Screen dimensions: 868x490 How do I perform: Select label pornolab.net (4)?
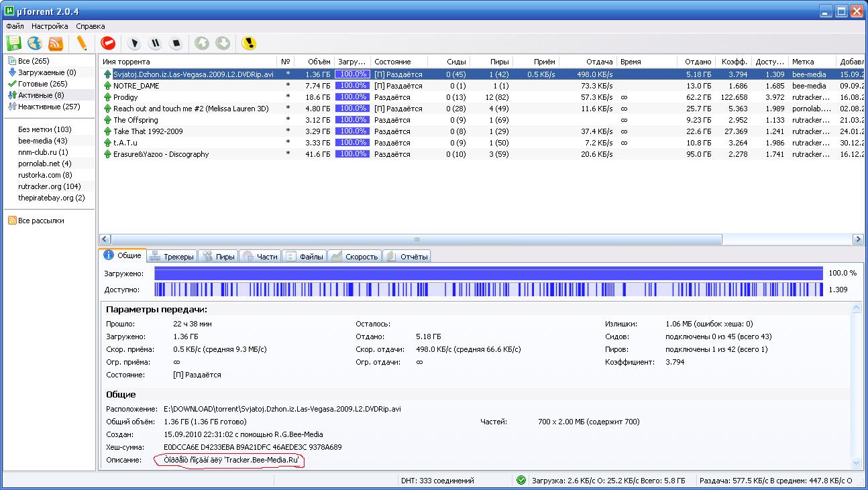pyautogui.click(x=45, y=164)
